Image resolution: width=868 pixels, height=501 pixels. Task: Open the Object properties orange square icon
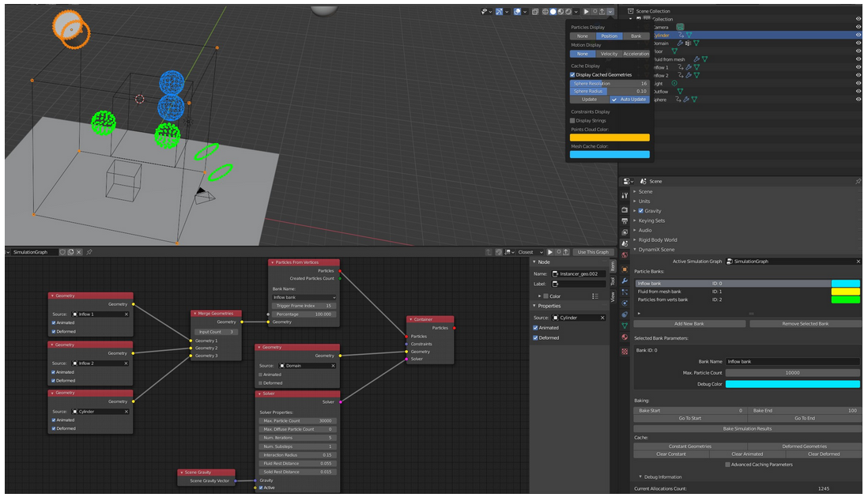[625, 269]
